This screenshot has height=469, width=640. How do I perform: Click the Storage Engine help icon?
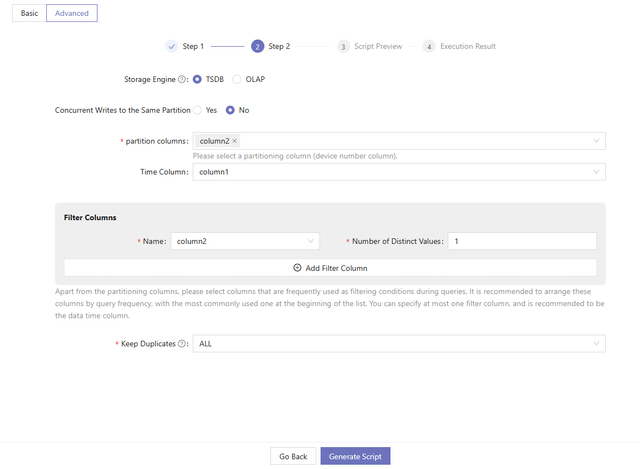click(x=183, y=79)
